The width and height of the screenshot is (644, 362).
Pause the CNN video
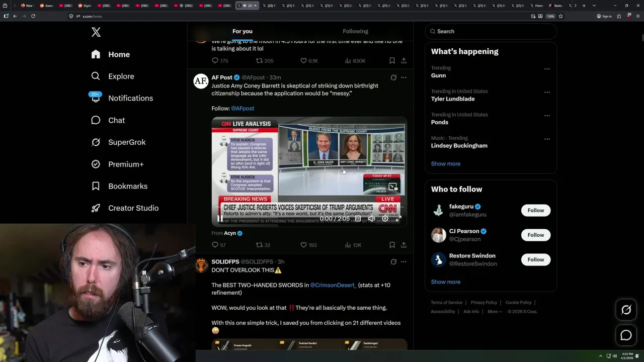pyautogui.click(x=220, y=219)
